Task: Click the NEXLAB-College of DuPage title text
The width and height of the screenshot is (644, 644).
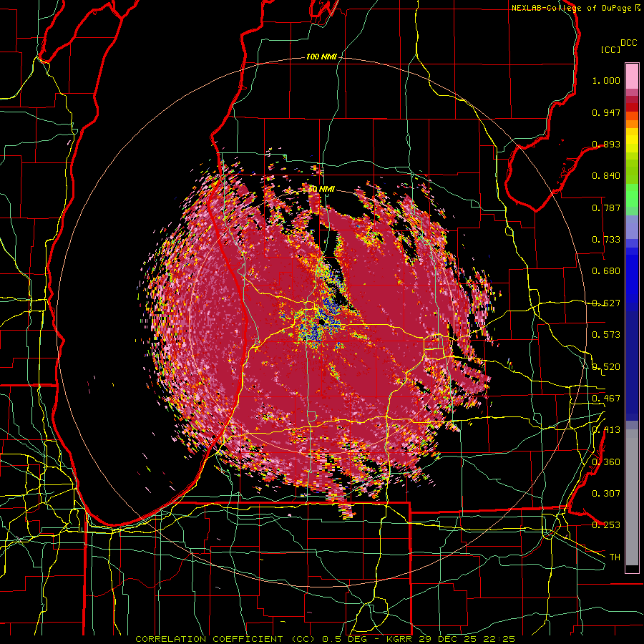Action: [x=571, y=8]
